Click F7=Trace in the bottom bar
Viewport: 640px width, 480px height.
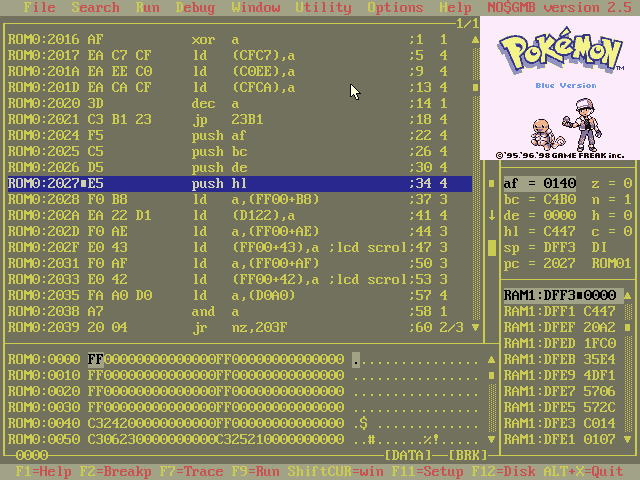191,472
